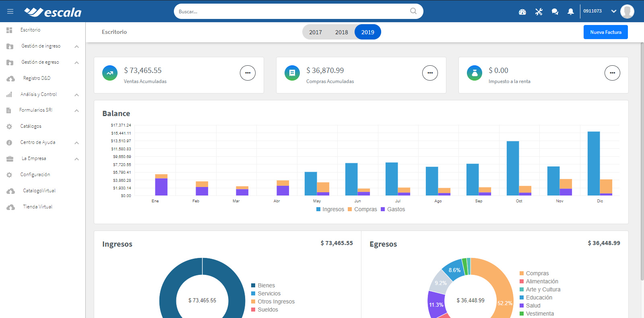Screen dimensions: 644x318
Task: Click the escala logo
Action: pyautogui.click(x=53, y=12)
